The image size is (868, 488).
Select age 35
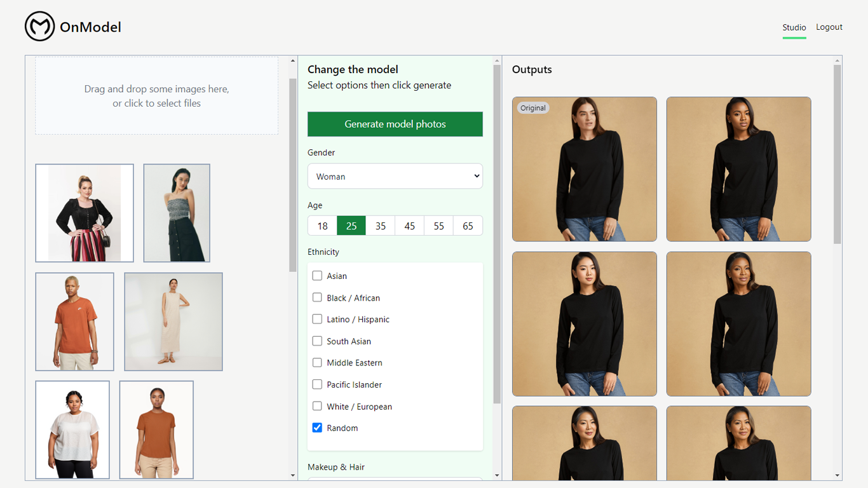coord(381,226)
